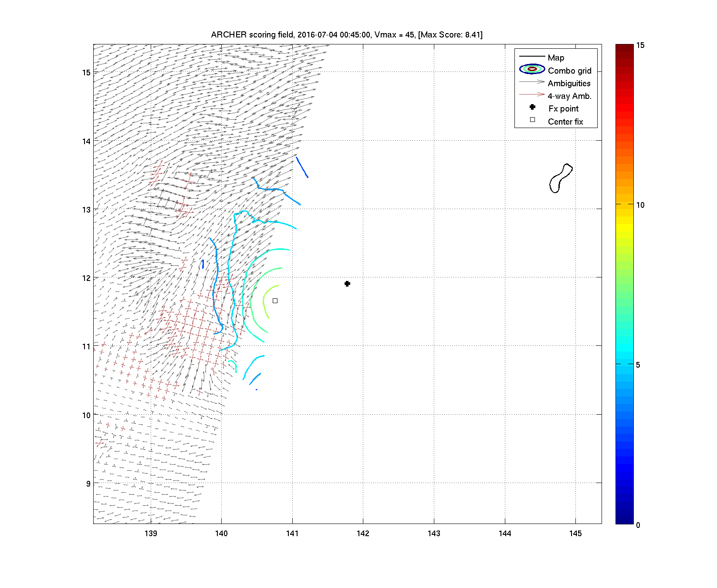Click the Center fix square marker on map
Viewport: 717px width, 588px height.
[275, 301]
